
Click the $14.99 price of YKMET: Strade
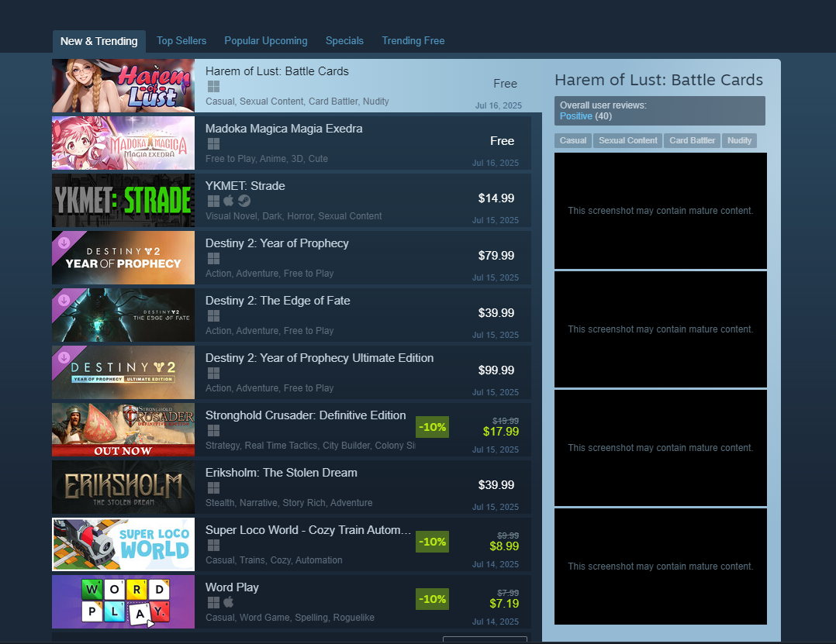coord(496,198)
